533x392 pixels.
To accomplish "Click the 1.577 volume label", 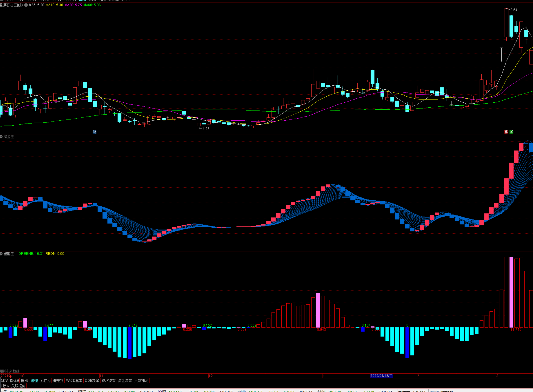I will pyautogui.click(x=49, y=326).
